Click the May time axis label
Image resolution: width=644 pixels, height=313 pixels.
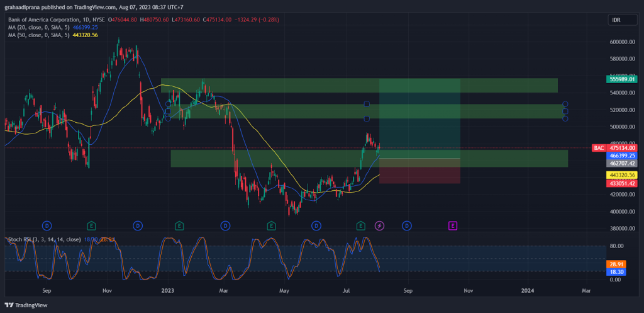click(285, 290)
